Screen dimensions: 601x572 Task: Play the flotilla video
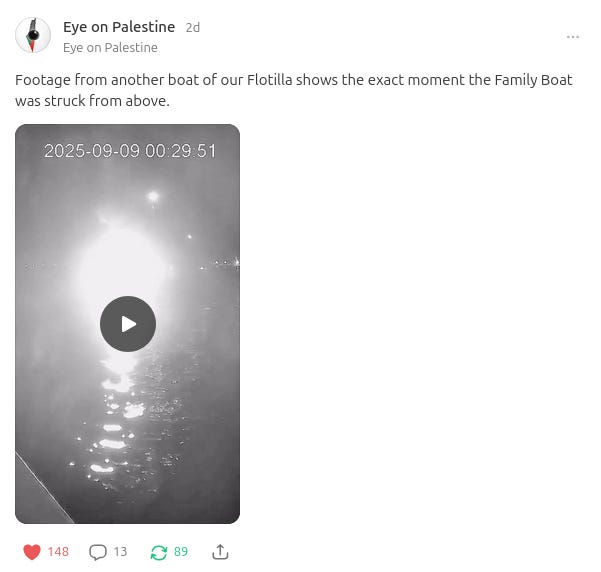pos(128,324)
